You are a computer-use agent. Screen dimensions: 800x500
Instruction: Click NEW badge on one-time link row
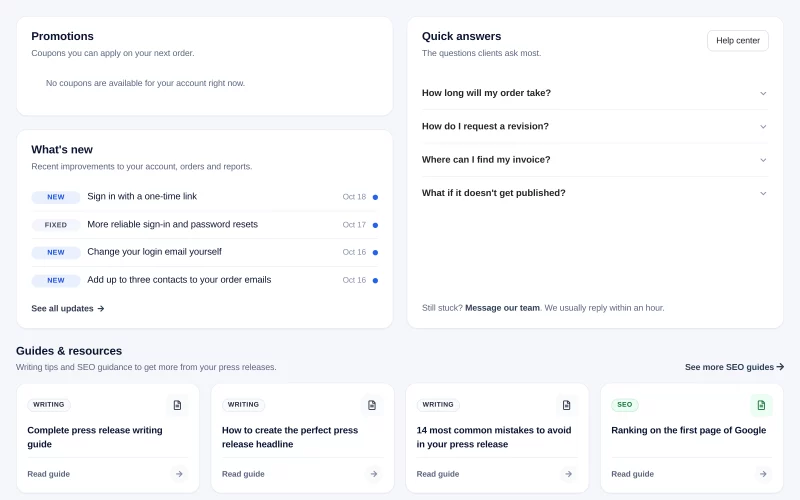click(x=56, y=197)
